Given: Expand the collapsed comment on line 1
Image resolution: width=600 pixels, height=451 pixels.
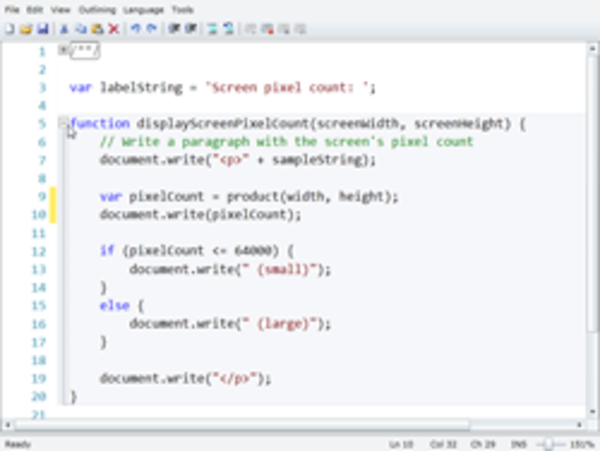Looking at the screenshot, I should tap(64, 51).
